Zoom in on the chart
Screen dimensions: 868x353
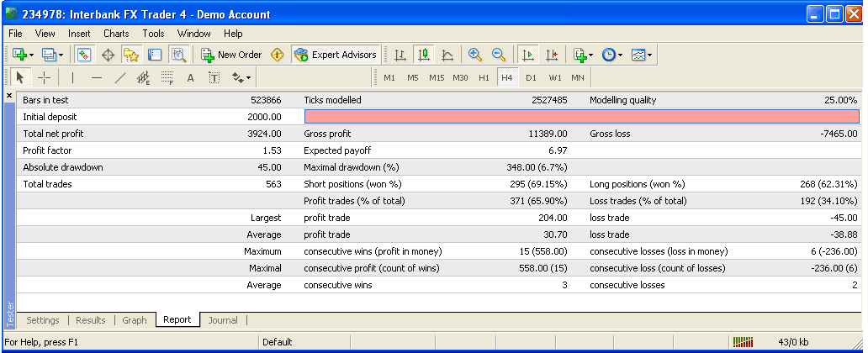(x=475, y=55)
